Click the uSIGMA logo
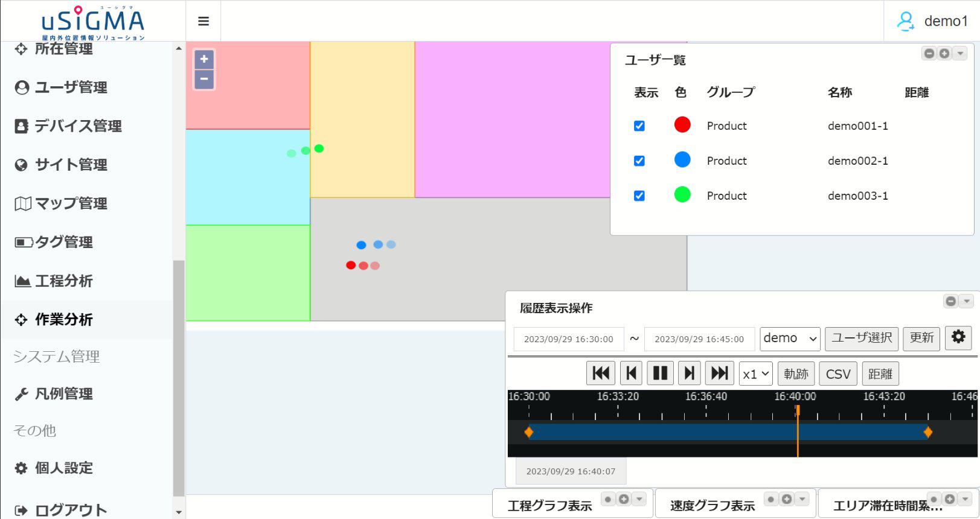Image resolution: width=980 pixels, height=519 pixels. click(93, 22)
